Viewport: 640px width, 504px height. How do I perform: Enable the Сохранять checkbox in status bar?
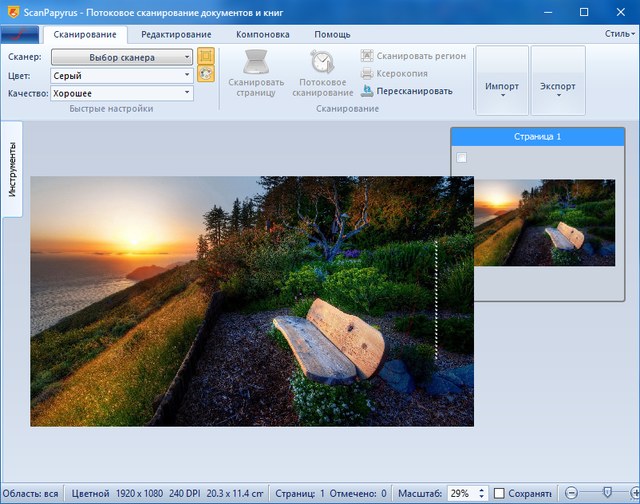[500, 494]
